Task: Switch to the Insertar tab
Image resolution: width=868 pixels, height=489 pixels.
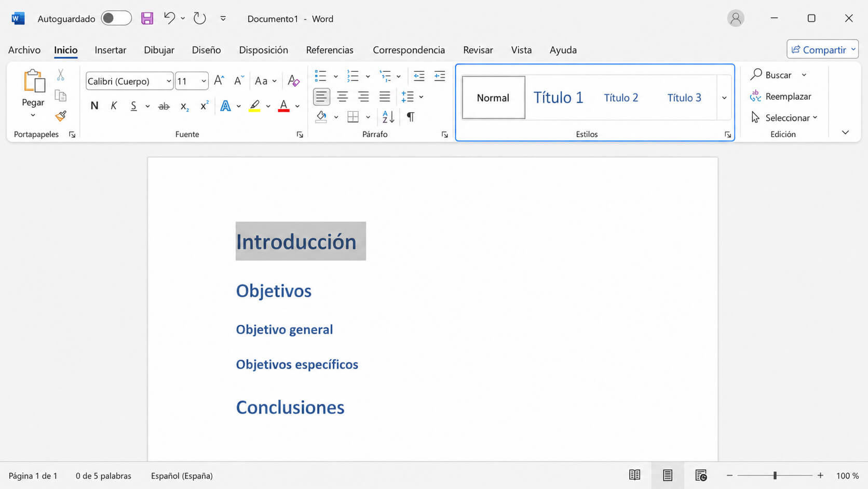Action: 110,50
